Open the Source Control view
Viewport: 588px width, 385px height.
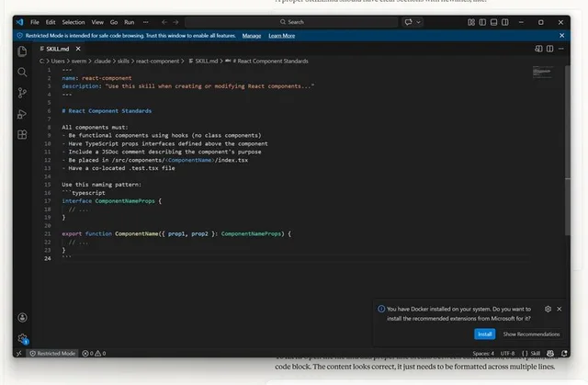22,93
